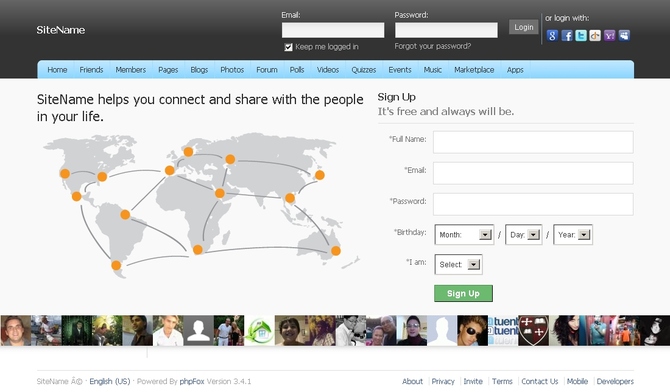Viewport: 670px width, 392px height.
Task: Select the member photo wearing sunglasses
Action: [x=472, y=330]
